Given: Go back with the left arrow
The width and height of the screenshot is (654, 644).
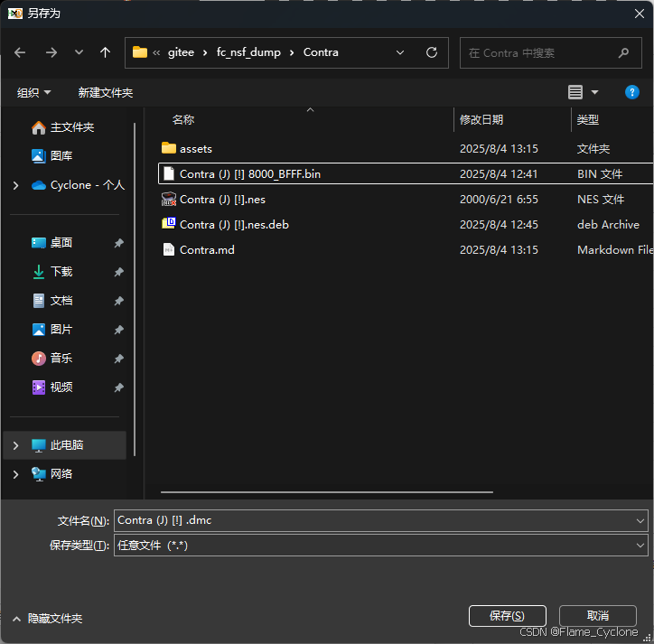Looking at the screenshot, I should [x=20, y=52].
